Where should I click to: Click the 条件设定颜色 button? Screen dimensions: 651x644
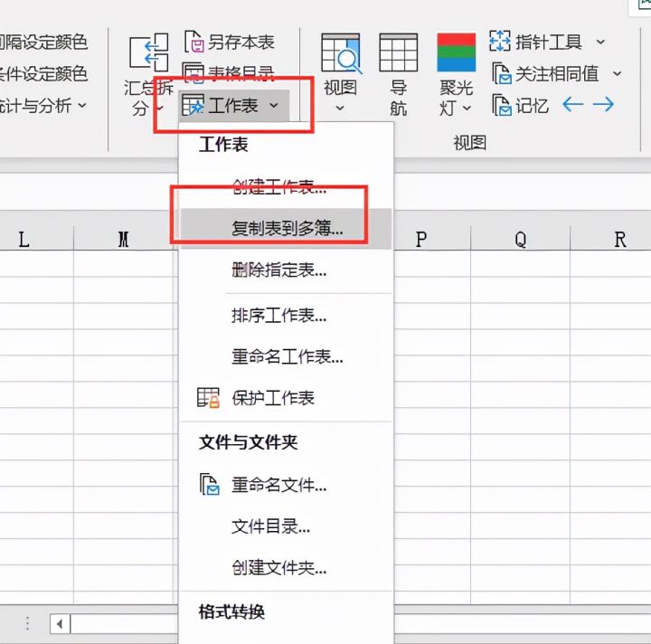(43, 74)
